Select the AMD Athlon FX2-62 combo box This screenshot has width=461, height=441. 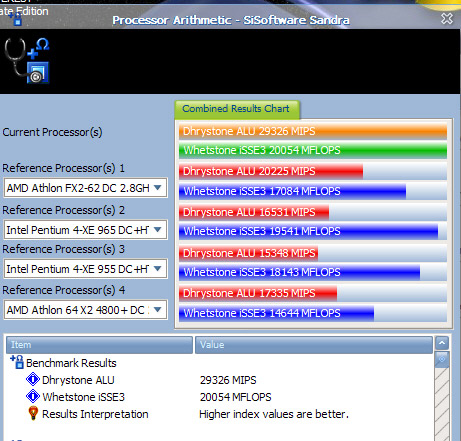(85, 188)
